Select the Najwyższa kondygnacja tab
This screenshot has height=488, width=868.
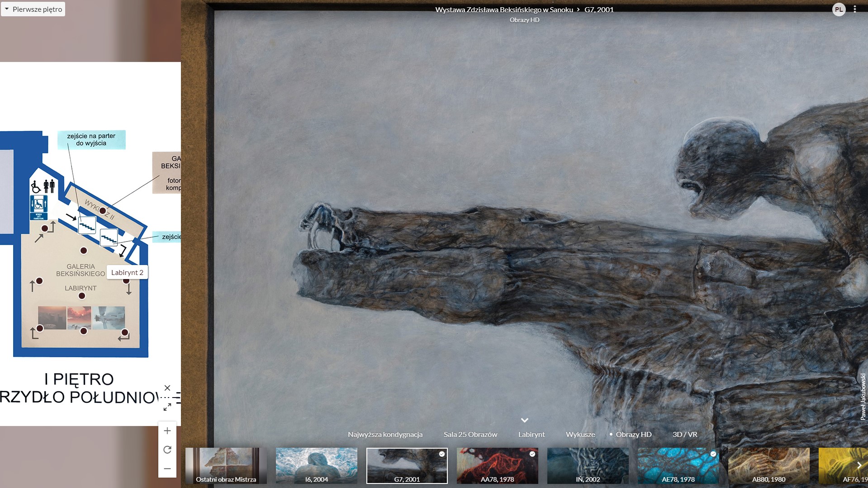(x=385, y=434)
